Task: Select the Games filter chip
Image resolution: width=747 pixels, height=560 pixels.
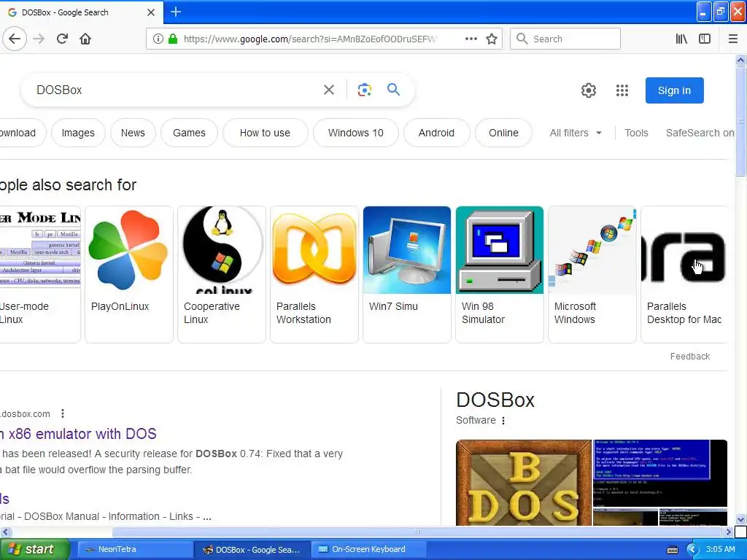Action: (x=189, y=133)
